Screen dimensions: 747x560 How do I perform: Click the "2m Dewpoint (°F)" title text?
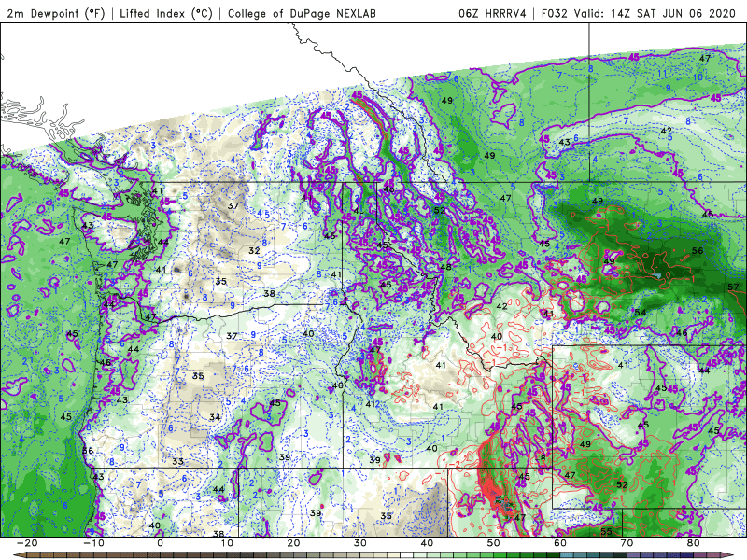tap(55, 14)
